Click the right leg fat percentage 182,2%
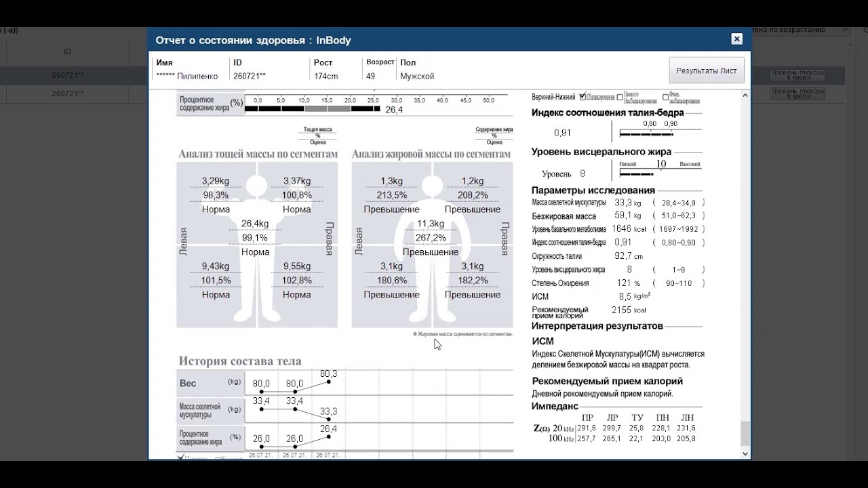This screenshot has height=488, width=868. pyautogui.click(x=473, y=281)
